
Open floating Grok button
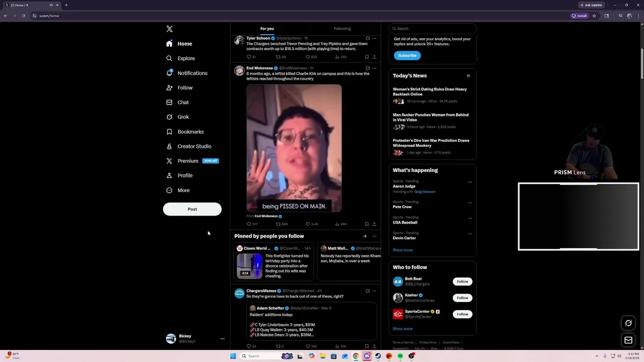pos(628,323)
